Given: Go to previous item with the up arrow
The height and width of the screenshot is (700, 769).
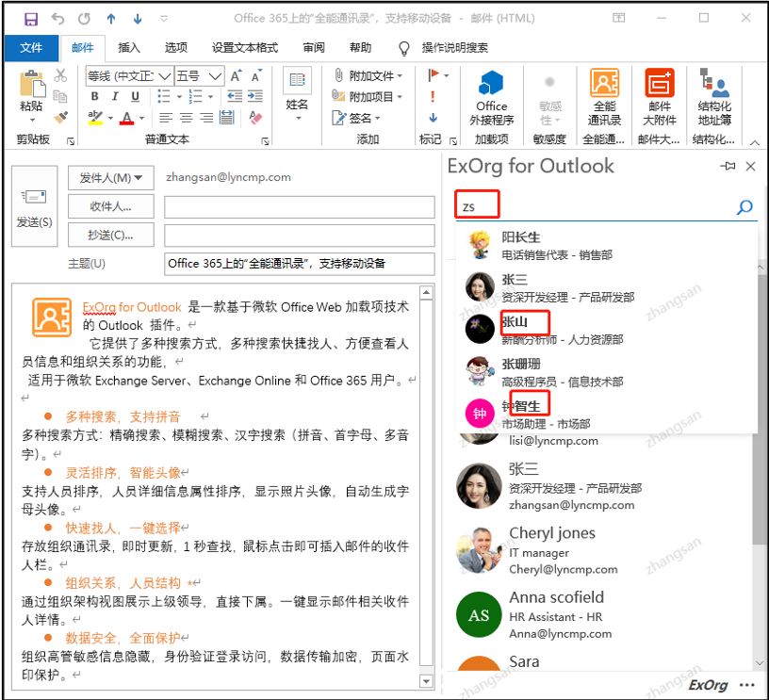Looking at the screenshot, I should click(111, 19).
